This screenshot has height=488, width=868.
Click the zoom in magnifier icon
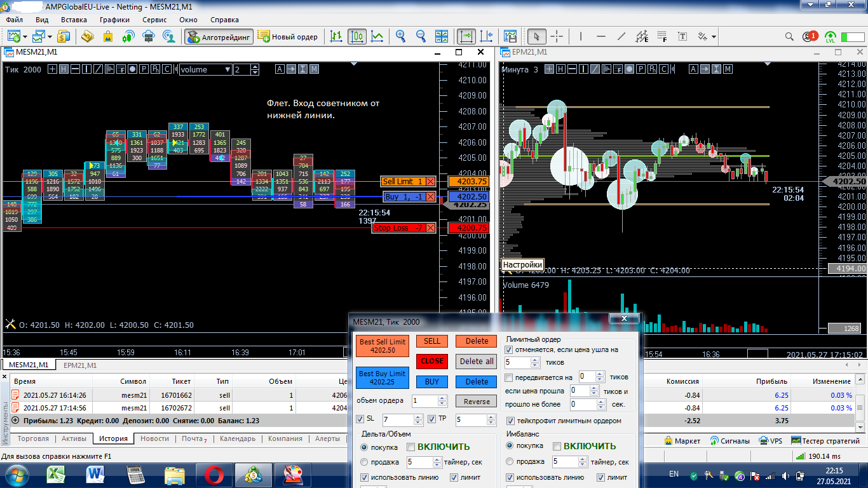click(401, 37)
